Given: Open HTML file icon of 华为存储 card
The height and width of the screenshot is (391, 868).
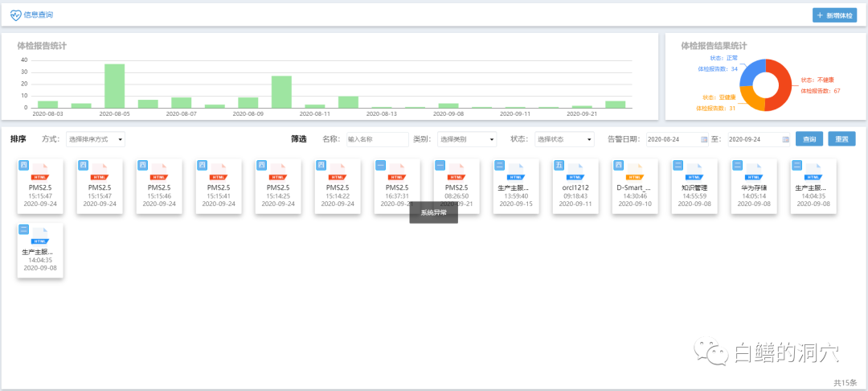Looking at the screenshot, I should [753, 171].
